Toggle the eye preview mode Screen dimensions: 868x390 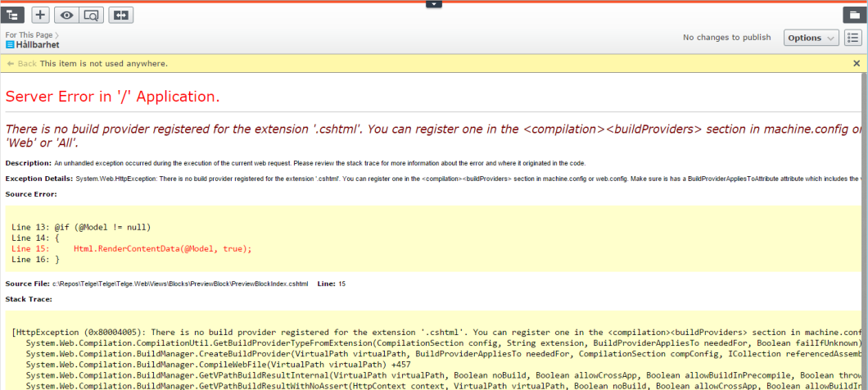pos(66,15)
